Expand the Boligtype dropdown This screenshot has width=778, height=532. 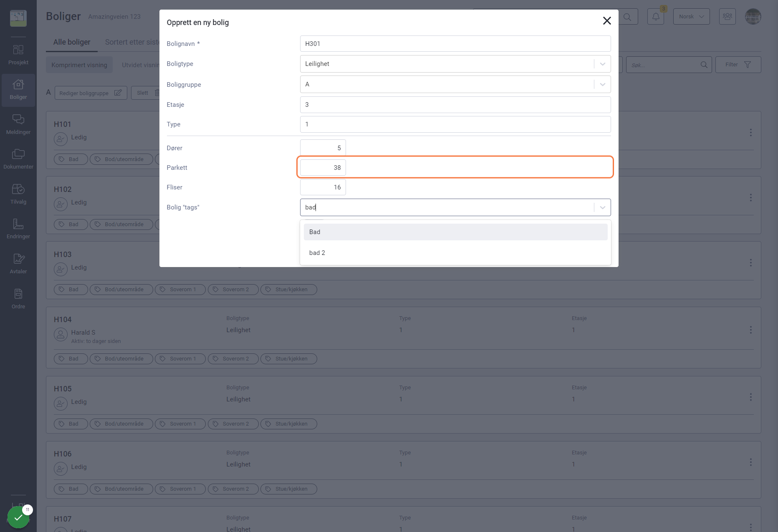click(602, 64)
